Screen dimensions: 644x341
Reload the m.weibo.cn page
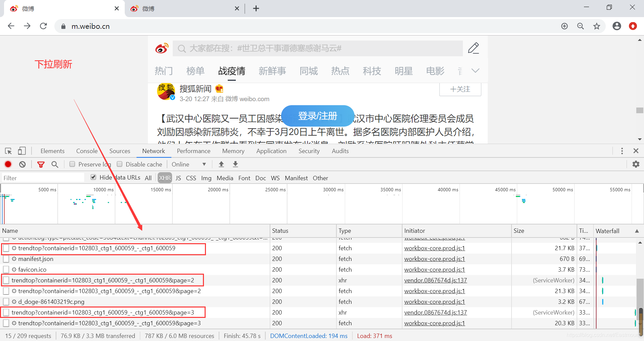tap(43, 26)
